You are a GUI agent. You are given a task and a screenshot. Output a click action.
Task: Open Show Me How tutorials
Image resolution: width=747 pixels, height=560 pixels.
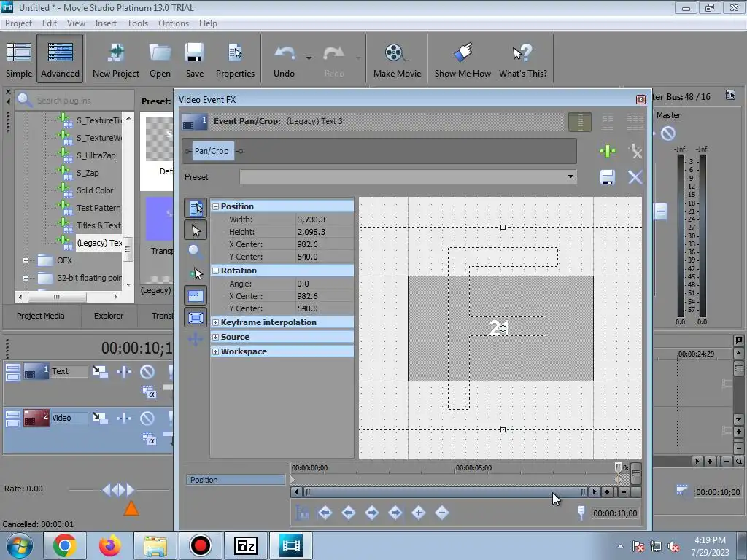tap(462, 60)
